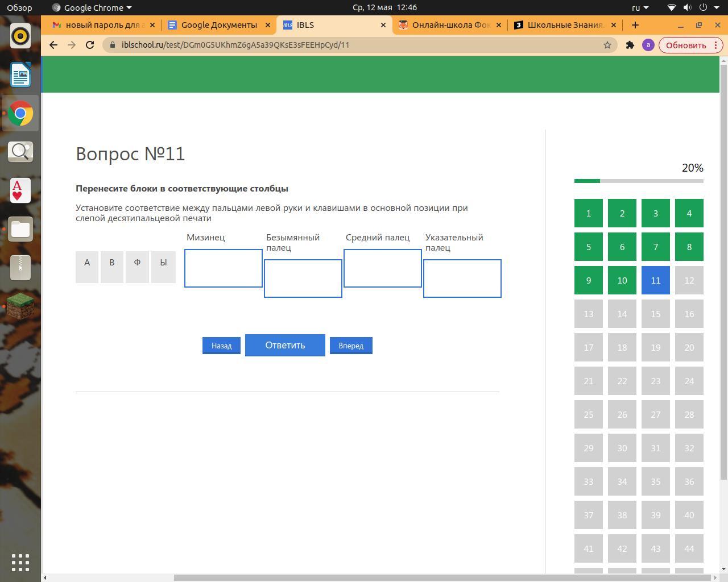728x582 pixels.
Task: Bookmark this page with the star icon
Action: (607, 45)
